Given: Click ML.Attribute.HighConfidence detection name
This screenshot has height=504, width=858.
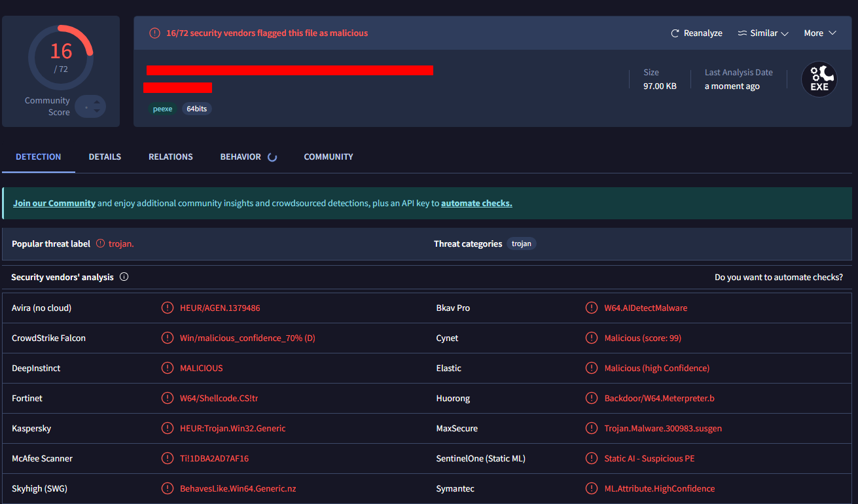Looking at the screenshot, I should (x=660, y=488).
